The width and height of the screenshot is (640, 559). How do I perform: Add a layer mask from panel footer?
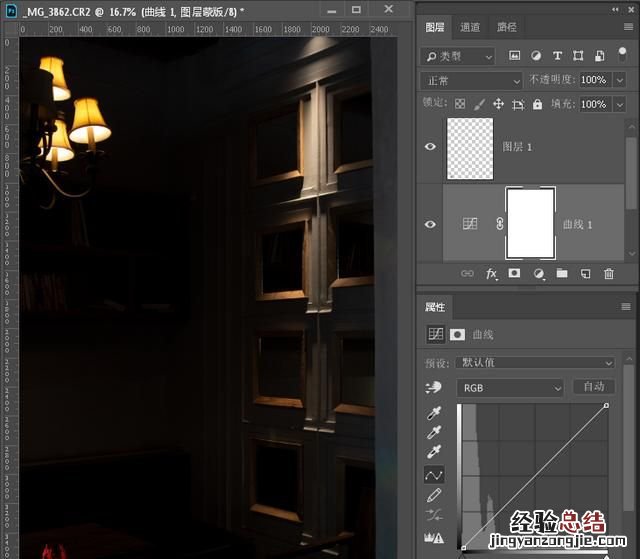pos(514,273)
